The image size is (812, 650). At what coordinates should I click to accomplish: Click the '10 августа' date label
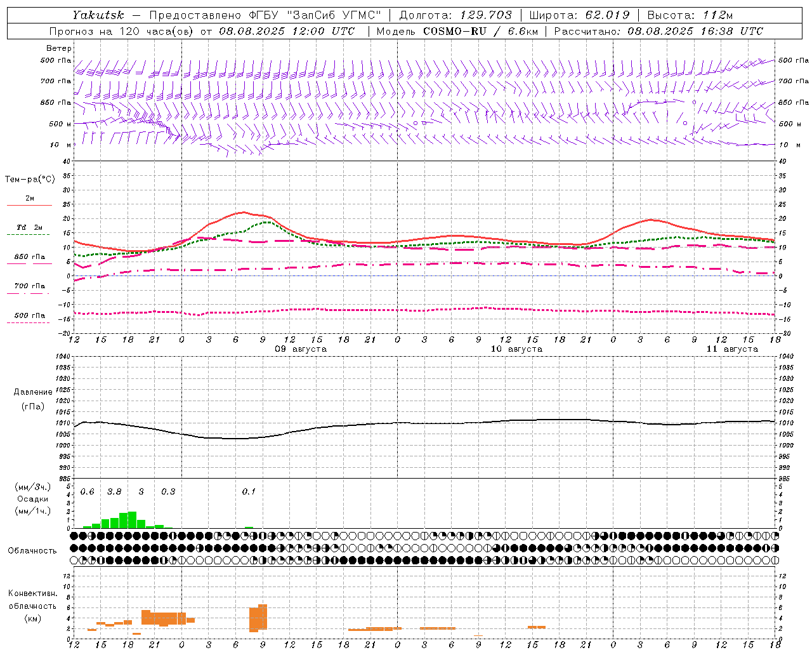coord(516,349)
